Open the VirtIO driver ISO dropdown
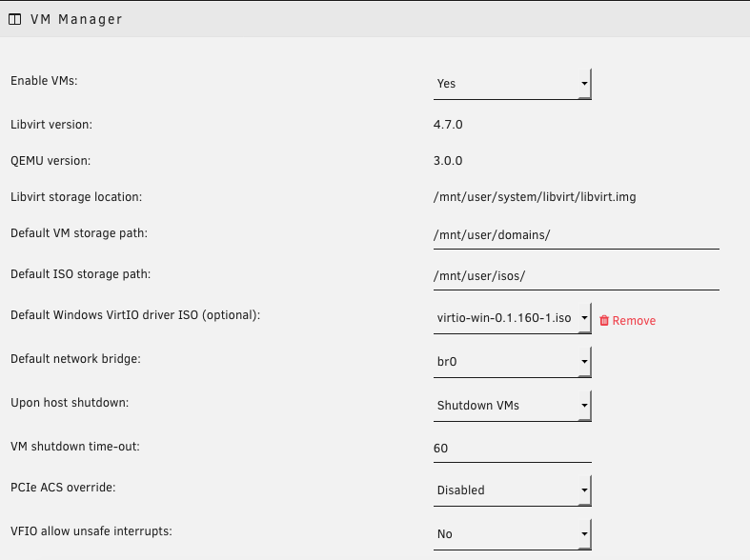The height and width of the screenshot is (560, 750). coord(513,318)
